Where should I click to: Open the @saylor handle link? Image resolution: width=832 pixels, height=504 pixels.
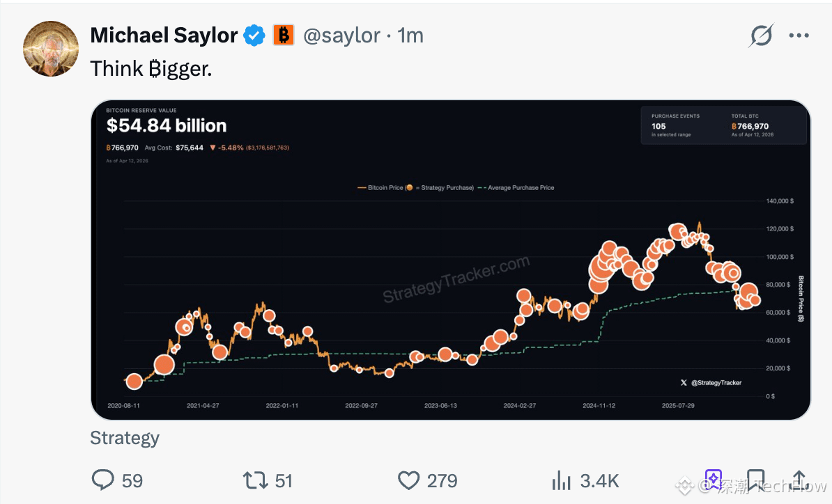[341, 36]
